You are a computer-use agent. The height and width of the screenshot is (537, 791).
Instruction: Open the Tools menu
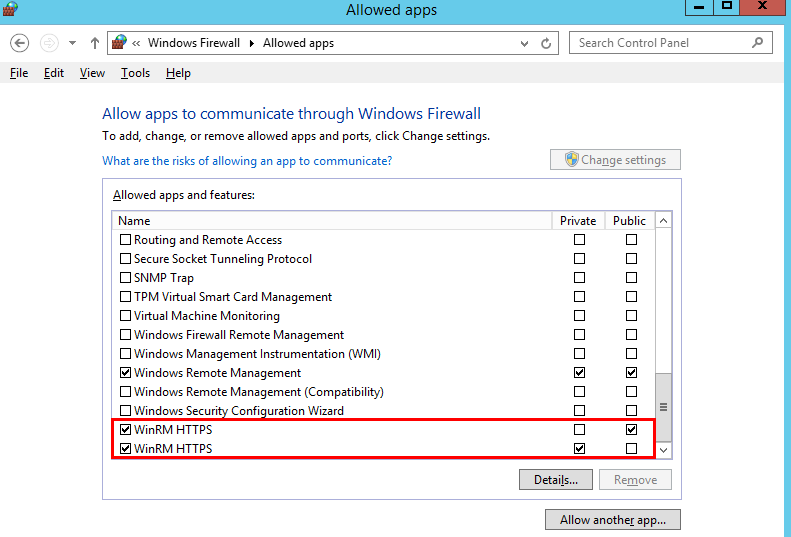(x=135, y=73)
